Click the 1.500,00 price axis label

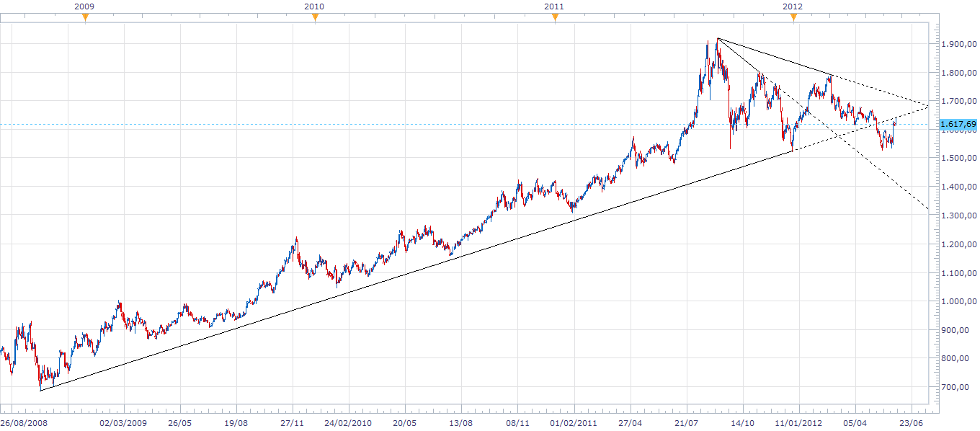coord(958,159)
